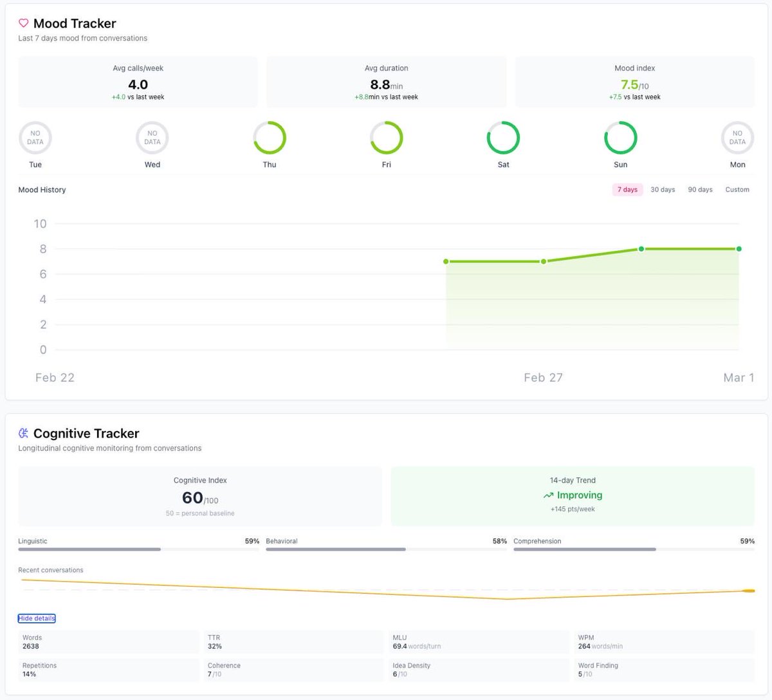Click the Wed no-data circle
This screenshot has width=772, height=700.
152,138
